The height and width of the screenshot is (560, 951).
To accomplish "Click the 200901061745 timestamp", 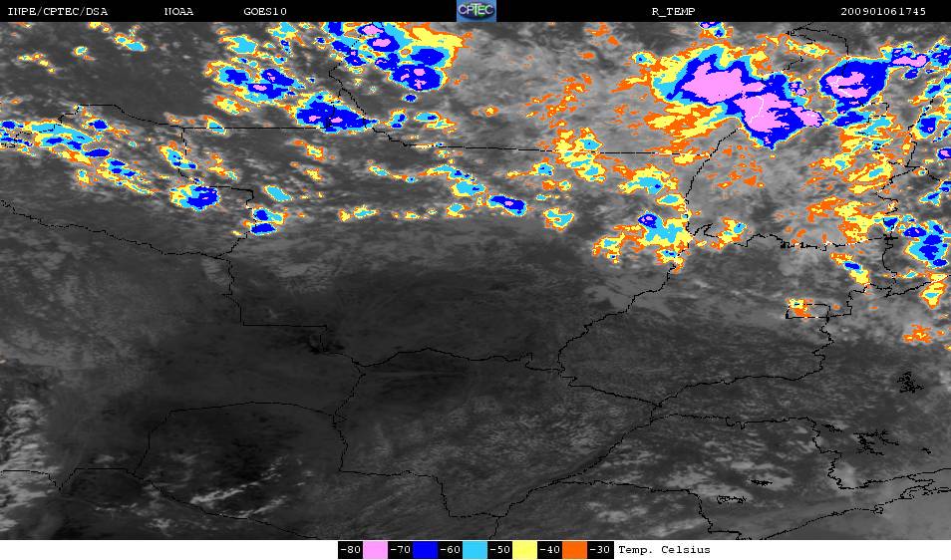I will (x=883, y=12).
